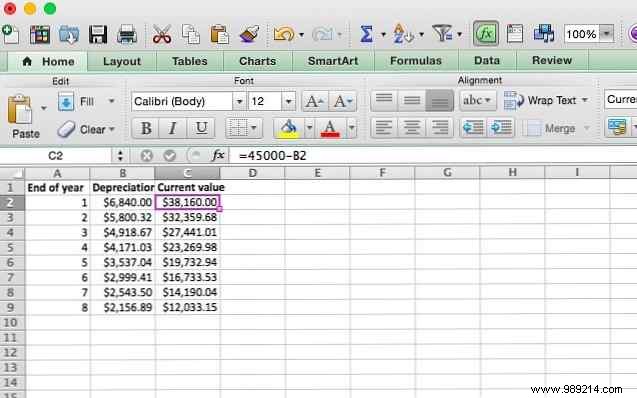Cut selection with scissors icon

point(162,34)
